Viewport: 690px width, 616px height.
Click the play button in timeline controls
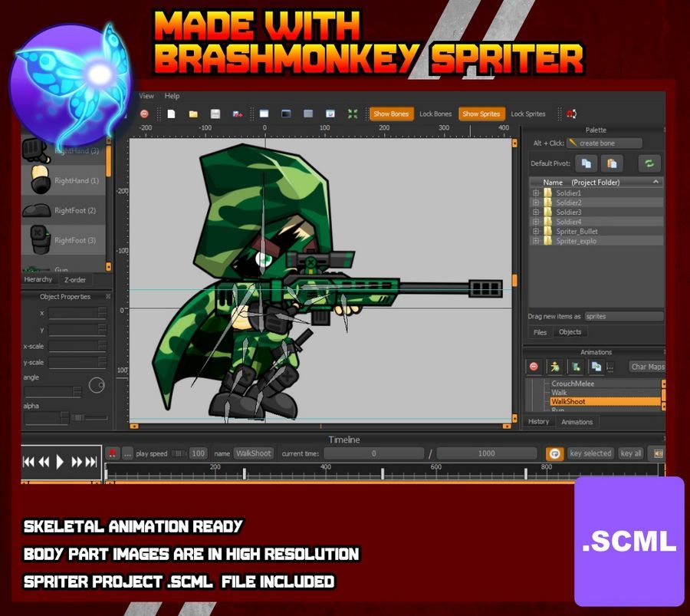tap(61, 462)
